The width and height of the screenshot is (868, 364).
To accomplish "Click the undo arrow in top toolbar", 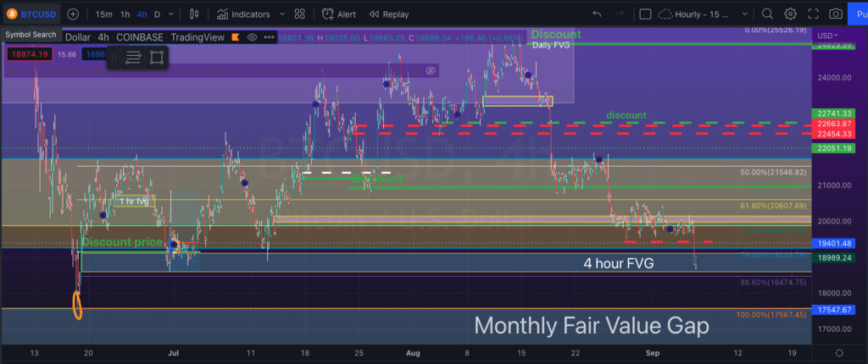I will click(597, 14).
